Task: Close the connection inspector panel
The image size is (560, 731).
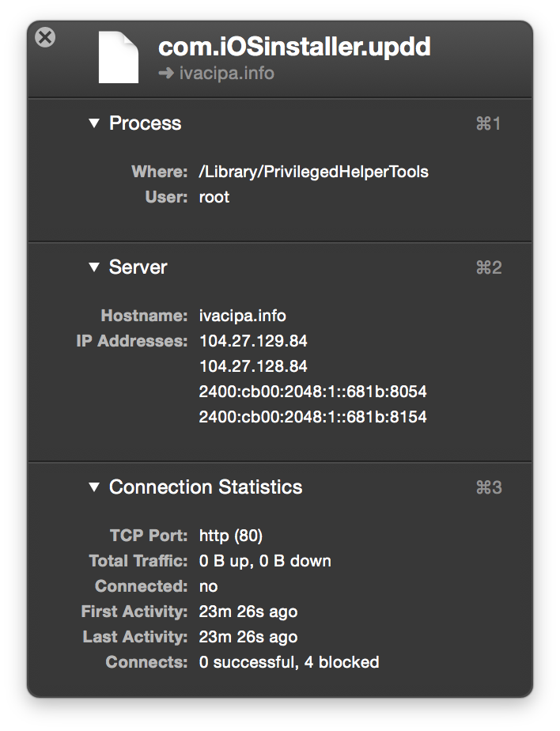Action: click(x=46, y=37)
